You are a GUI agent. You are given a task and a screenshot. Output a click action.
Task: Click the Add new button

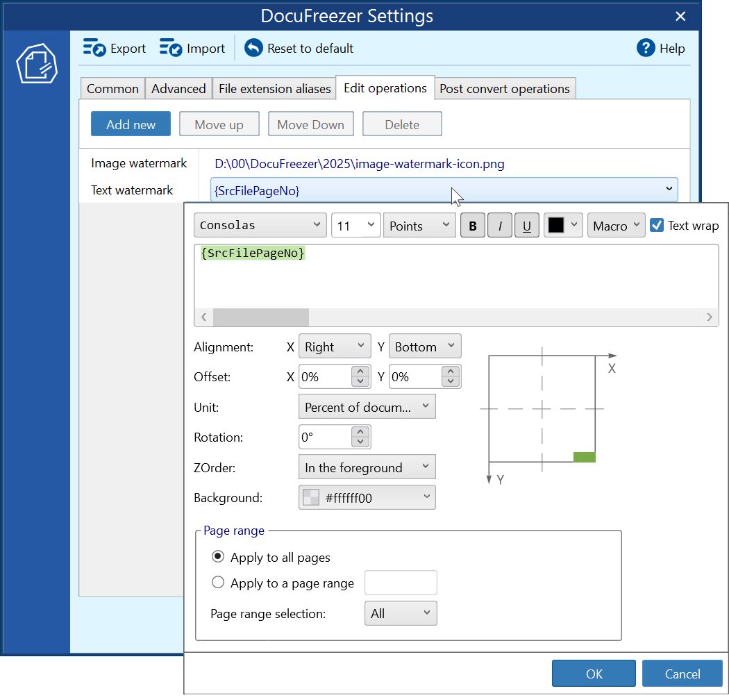click(x=131, y=124)
